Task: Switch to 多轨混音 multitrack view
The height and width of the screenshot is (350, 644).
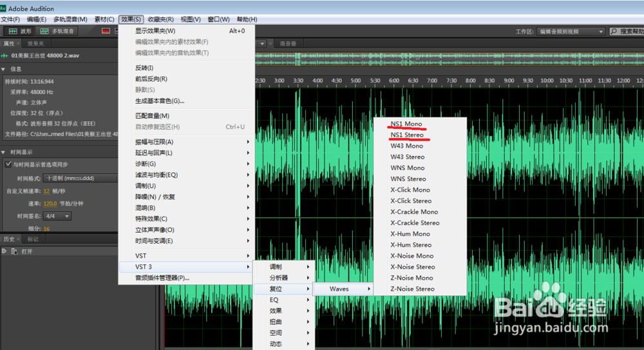Action: [57, 31]
